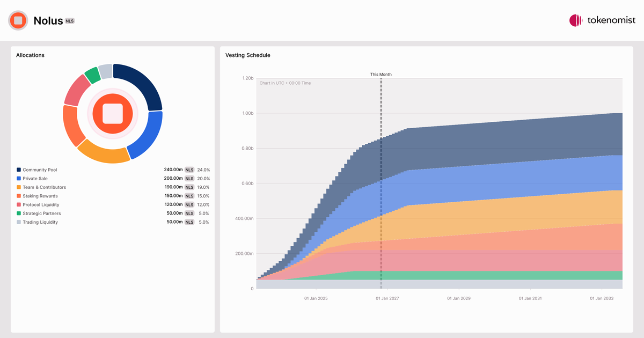Click the center Nolus icon in donut chart
644x338 pixels.
tap(113, 113)
